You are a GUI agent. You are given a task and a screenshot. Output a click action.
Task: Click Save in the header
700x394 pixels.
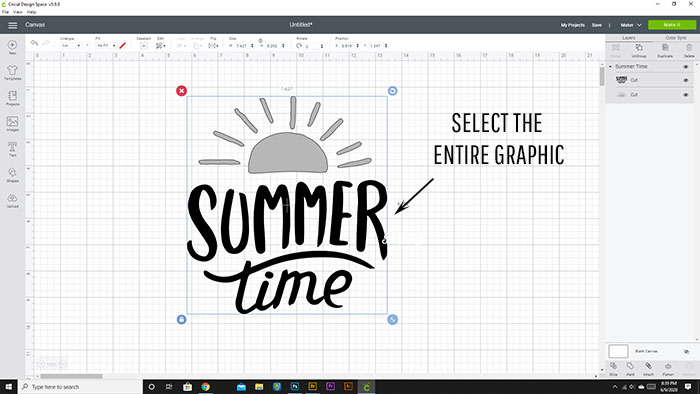click(x=597, y=25)
